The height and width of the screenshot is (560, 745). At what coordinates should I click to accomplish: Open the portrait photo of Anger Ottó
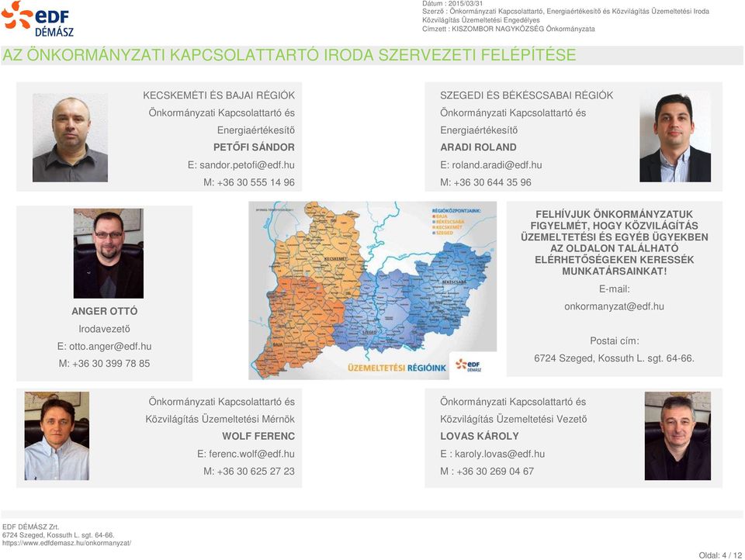click(109, 253)
